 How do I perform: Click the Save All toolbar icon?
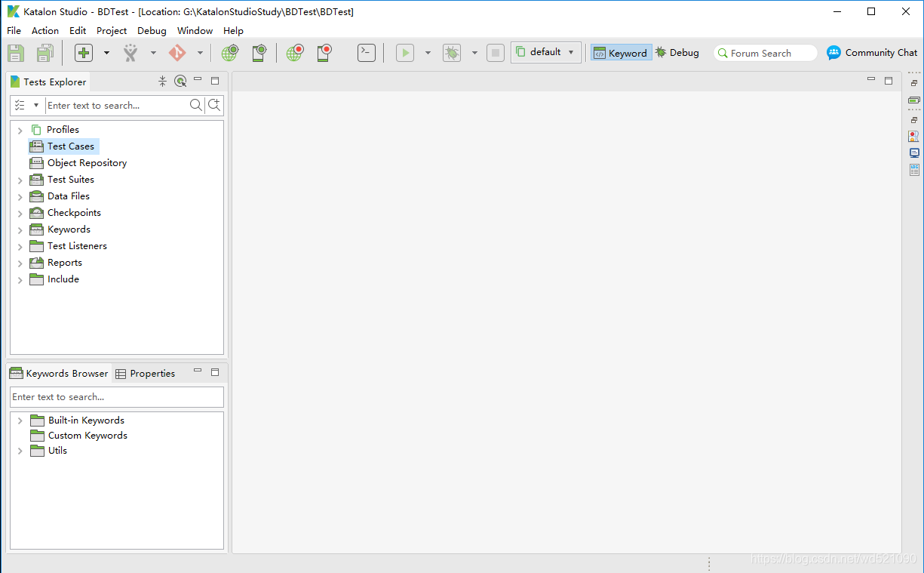pyautogui.click(x=45, y=53)
